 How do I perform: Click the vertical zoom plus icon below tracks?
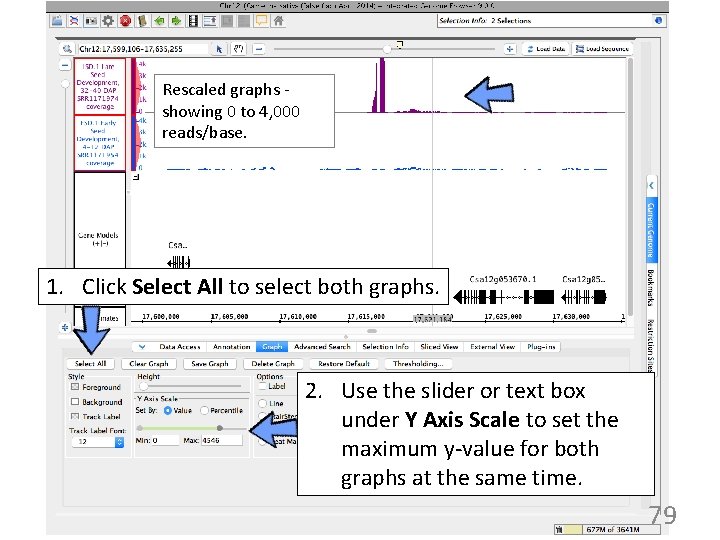point(65,327)
